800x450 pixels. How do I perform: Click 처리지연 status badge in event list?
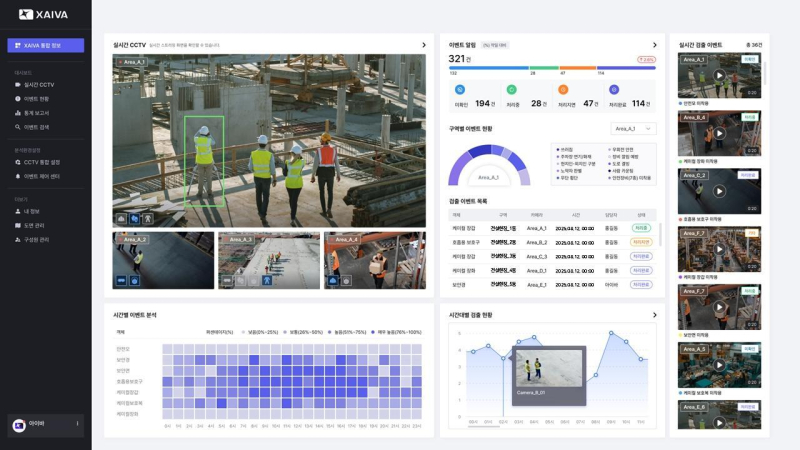coord(641,242)
